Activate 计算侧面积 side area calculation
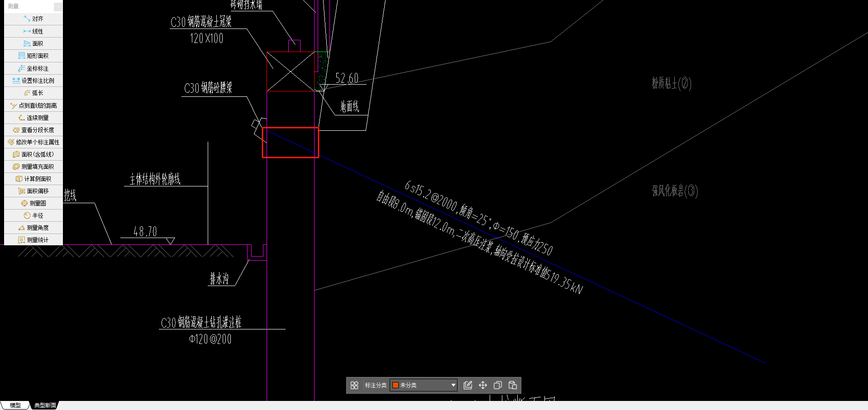This screenshot has width=868, height=410. tap(33, 179)
